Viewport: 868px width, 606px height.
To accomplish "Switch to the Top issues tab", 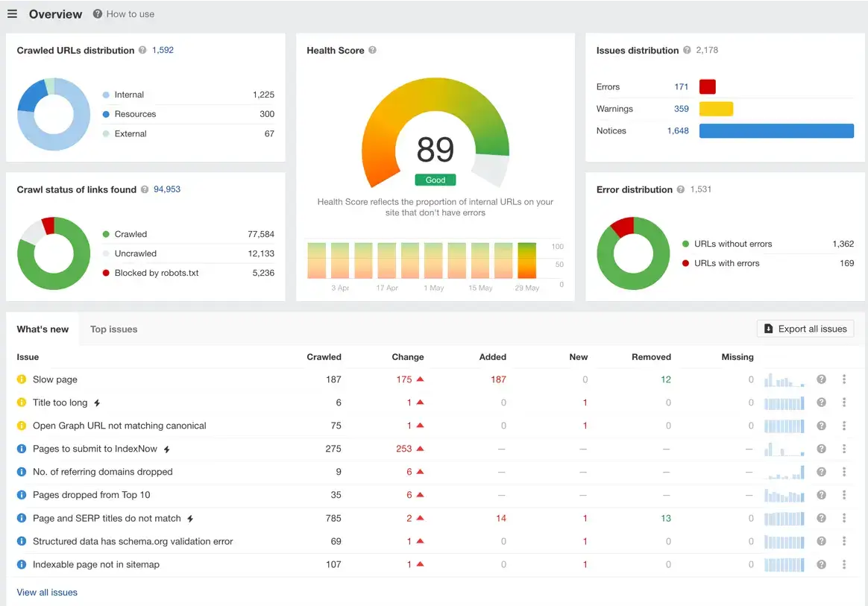I will pos(113,329).
